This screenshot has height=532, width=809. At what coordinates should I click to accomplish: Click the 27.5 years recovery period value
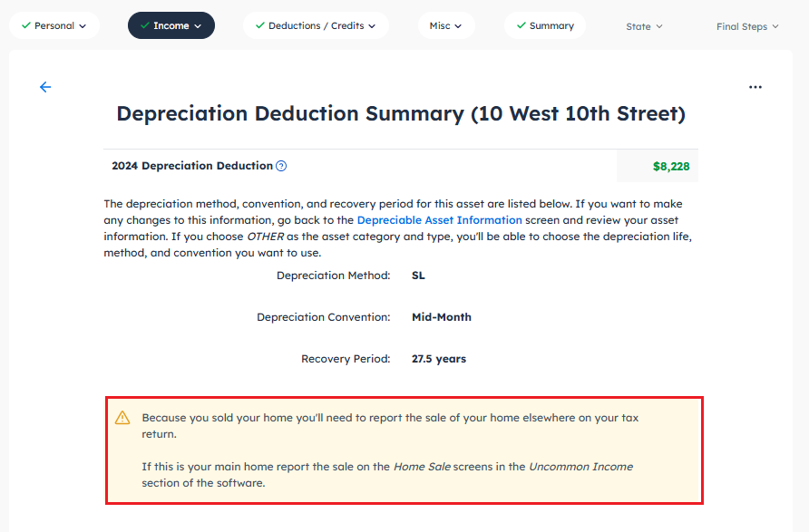click(x=439, y=359)
